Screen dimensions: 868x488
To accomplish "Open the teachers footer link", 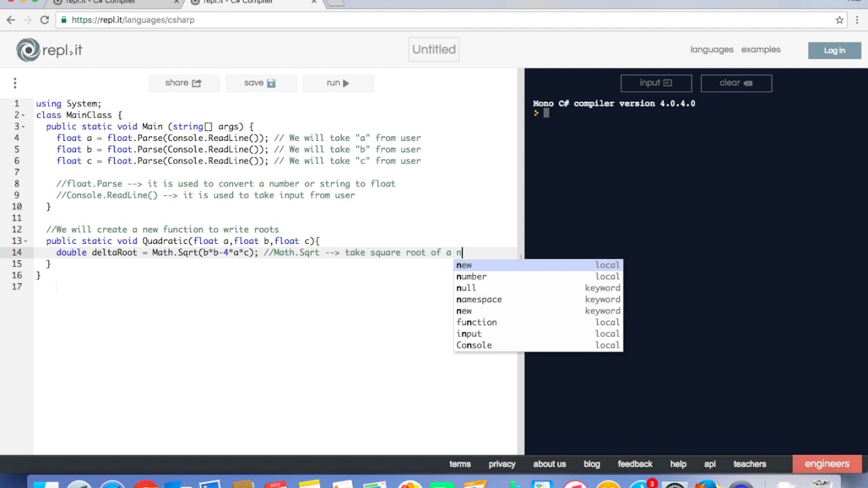I will pos(749,464).
